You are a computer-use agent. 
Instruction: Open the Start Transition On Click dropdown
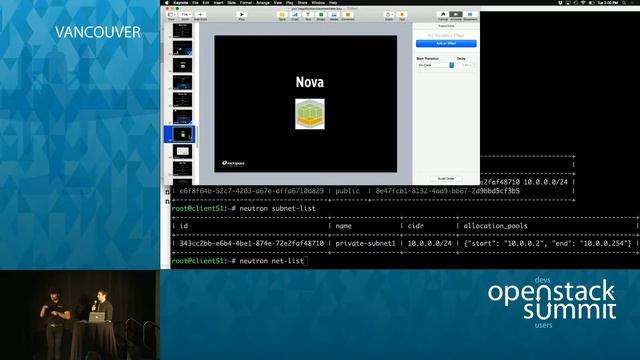click(x=435, y=65)
